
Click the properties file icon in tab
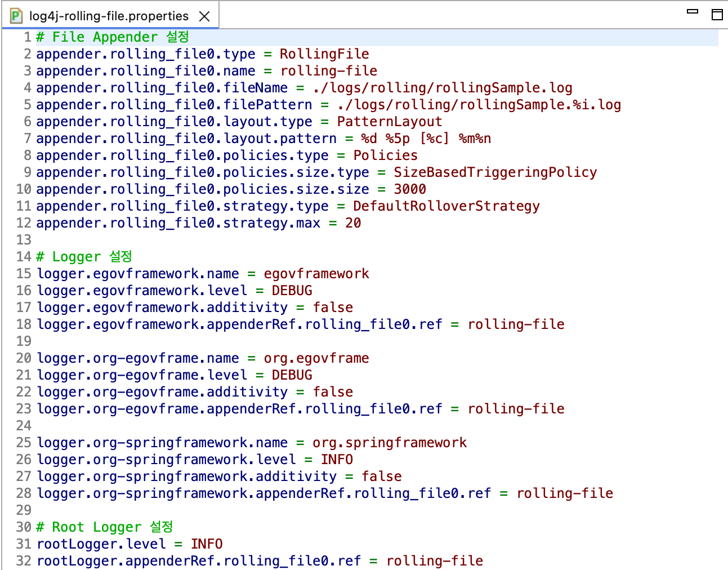click(x=16, y=16)
